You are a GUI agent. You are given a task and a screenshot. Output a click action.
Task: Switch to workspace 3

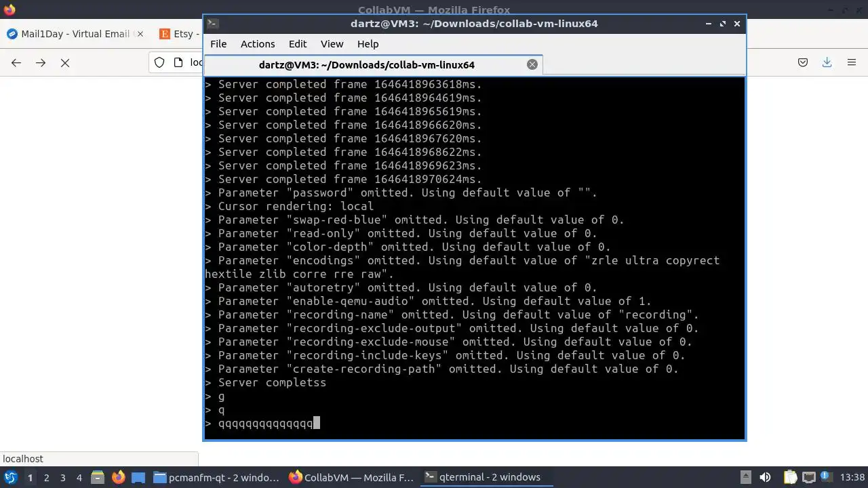[x=62, y=477]
